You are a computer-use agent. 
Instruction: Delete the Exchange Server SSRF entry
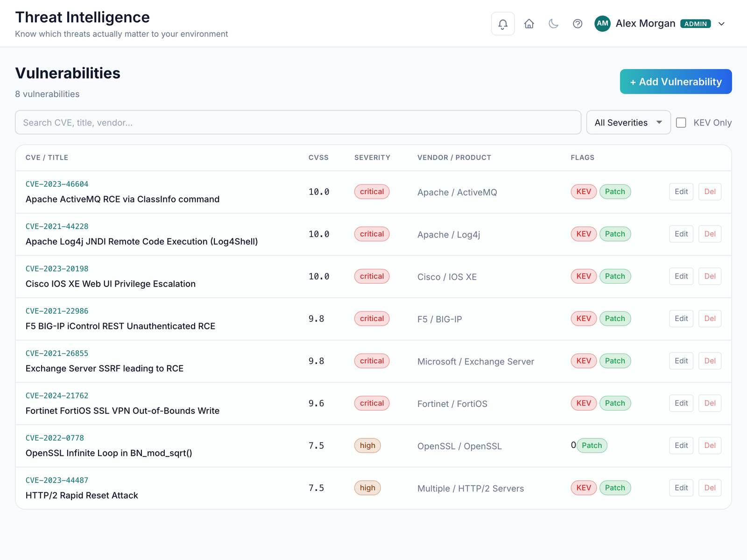click(x=710, y=361)
